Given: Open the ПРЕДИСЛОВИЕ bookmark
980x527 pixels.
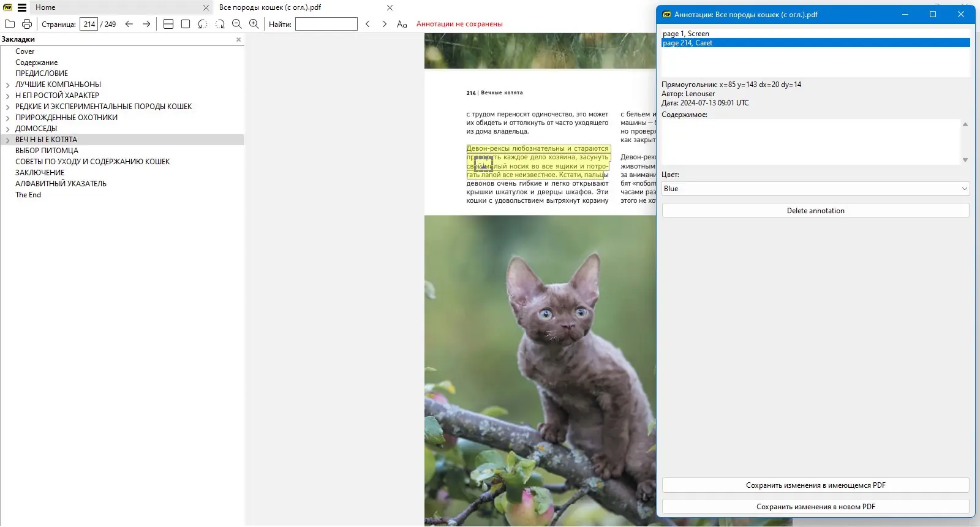Looking at the screenshot, I should (x=42, y=74).
